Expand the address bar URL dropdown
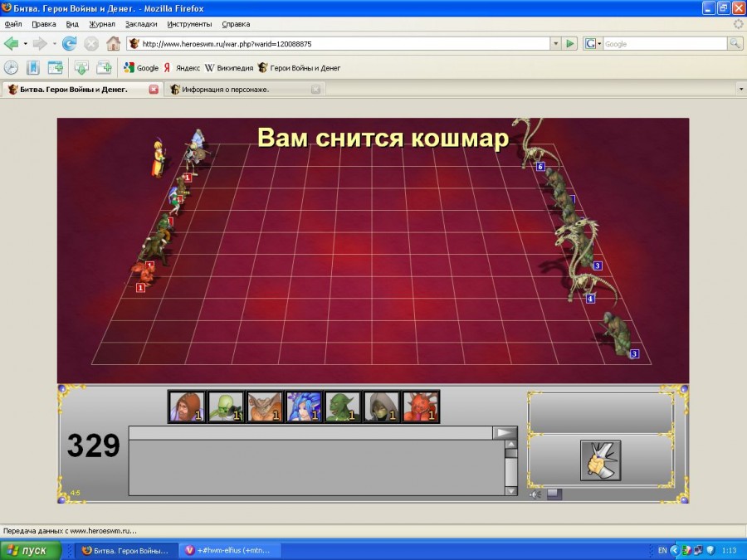747x560 pixels. (x=555, y=44)
